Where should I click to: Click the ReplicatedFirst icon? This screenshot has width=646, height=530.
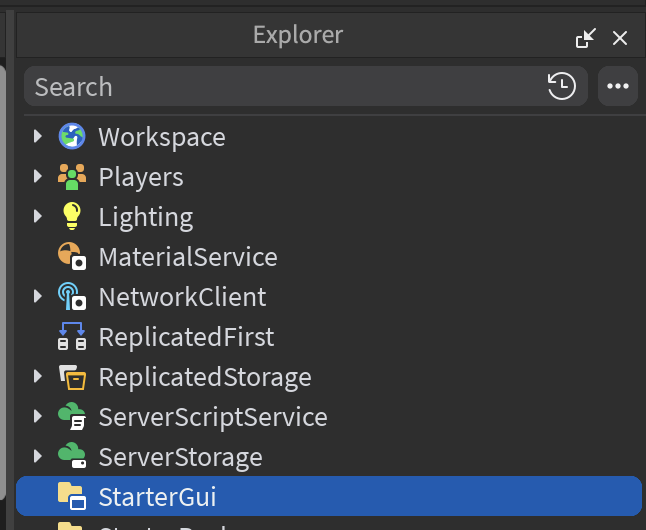coord(72,337)
